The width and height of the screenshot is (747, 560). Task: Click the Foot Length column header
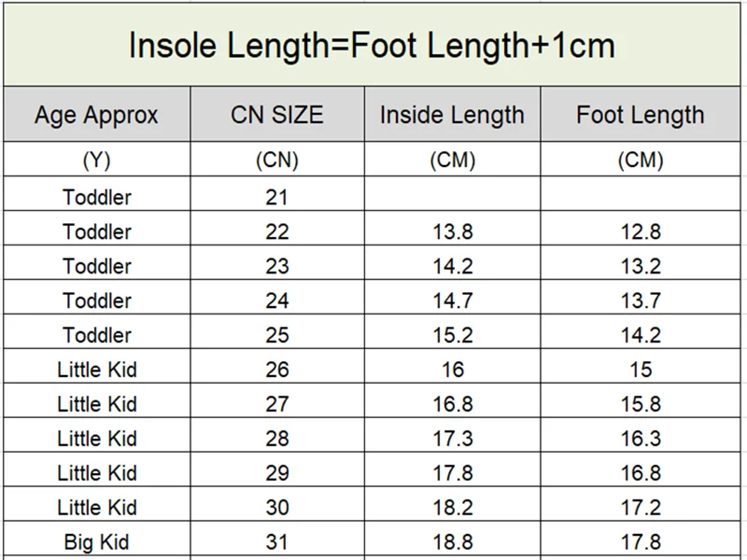[x=640, y=116]
